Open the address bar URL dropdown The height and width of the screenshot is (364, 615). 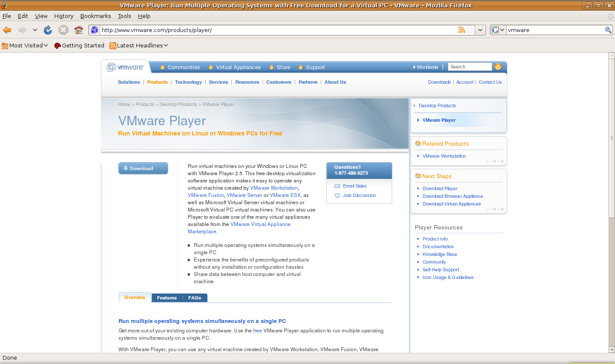[481, 30]
